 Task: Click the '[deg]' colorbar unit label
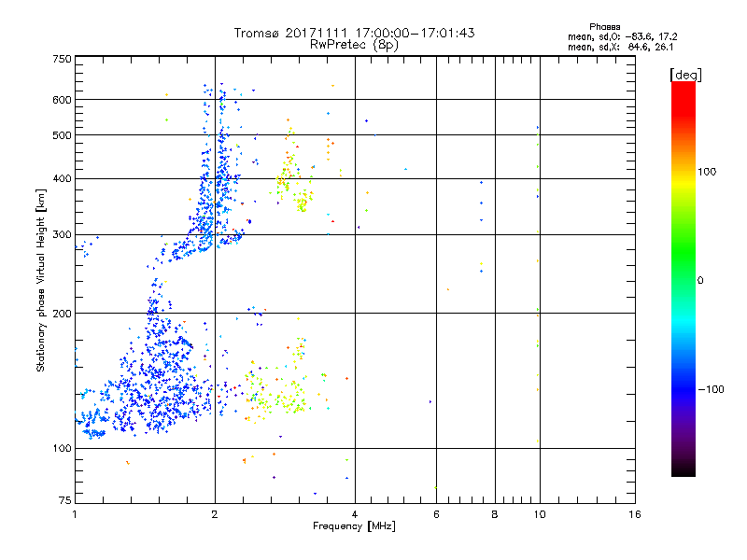click(685, 75)
